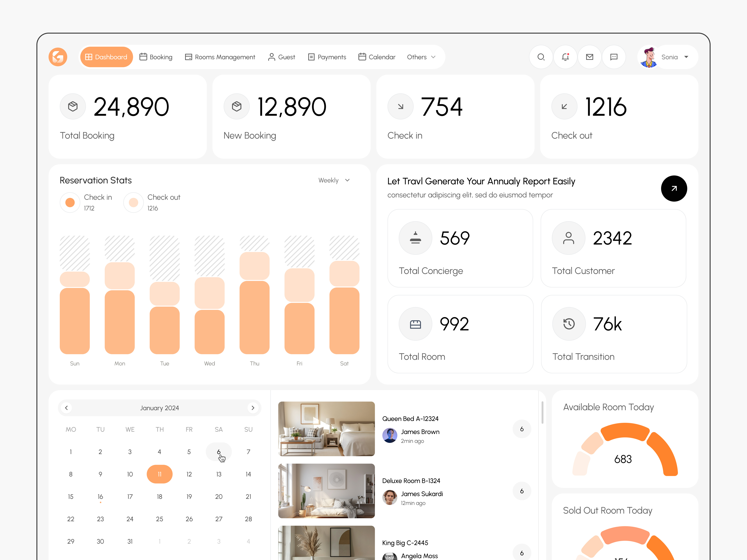Screen dimensions: 747x560
Task: Click the annual report generate arrow button
Action: [674, 188]
